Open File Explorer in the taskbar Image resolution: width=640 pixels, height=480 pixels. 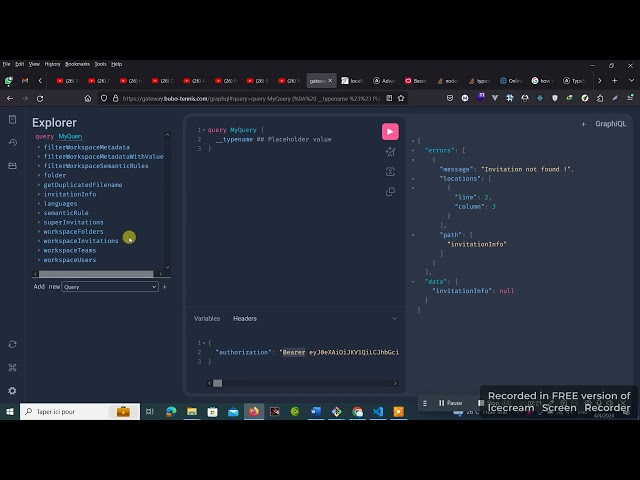[x=192, y=412]
